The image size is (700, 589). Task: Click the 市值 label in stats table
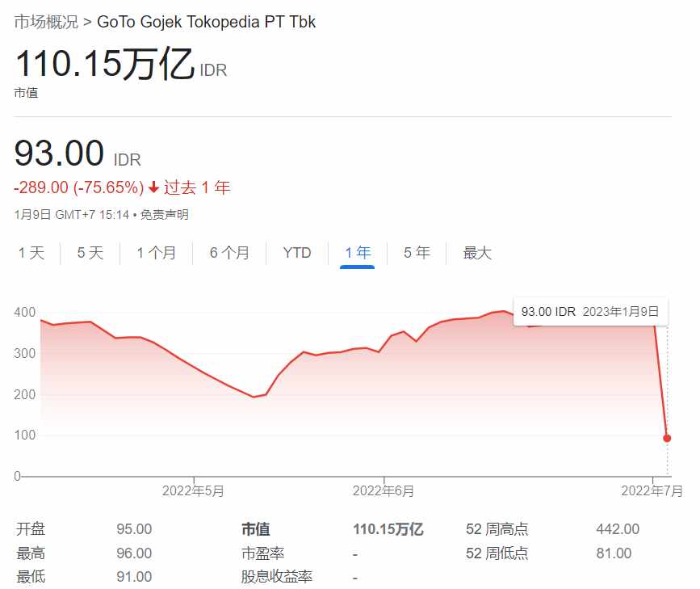(x=256, y=529)
